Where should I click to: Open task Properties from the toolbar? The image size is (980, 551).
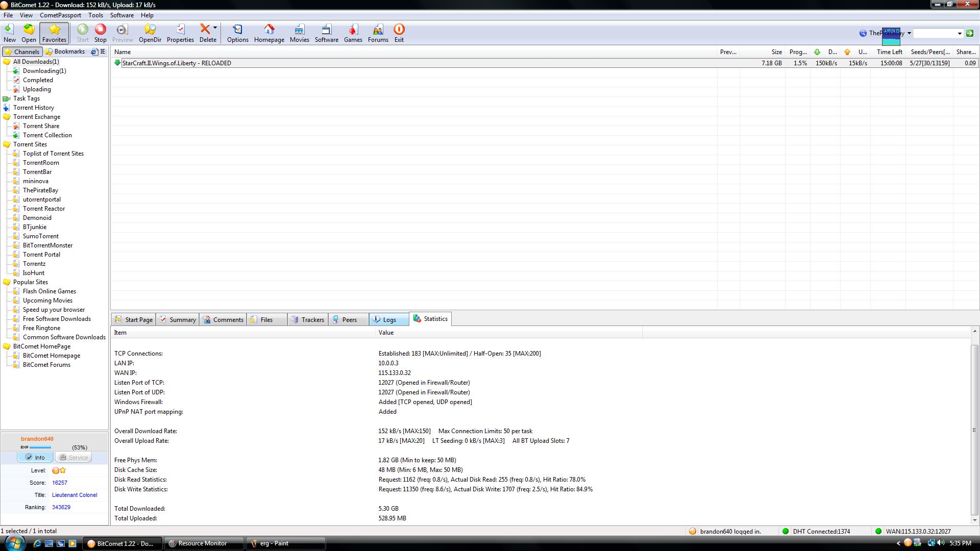tap(180, 33)
